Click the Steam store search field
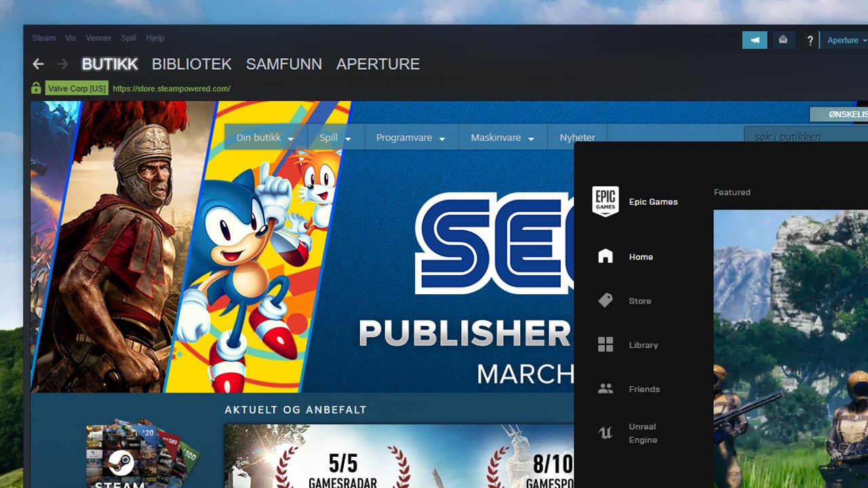 806,137
